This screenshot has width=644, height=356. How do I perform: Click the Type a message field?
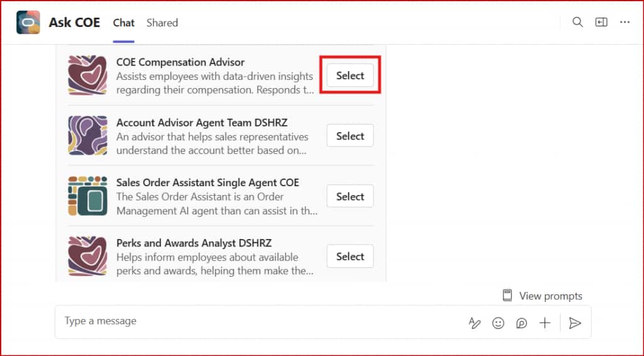pyautogui.click(x=252, y=321)
